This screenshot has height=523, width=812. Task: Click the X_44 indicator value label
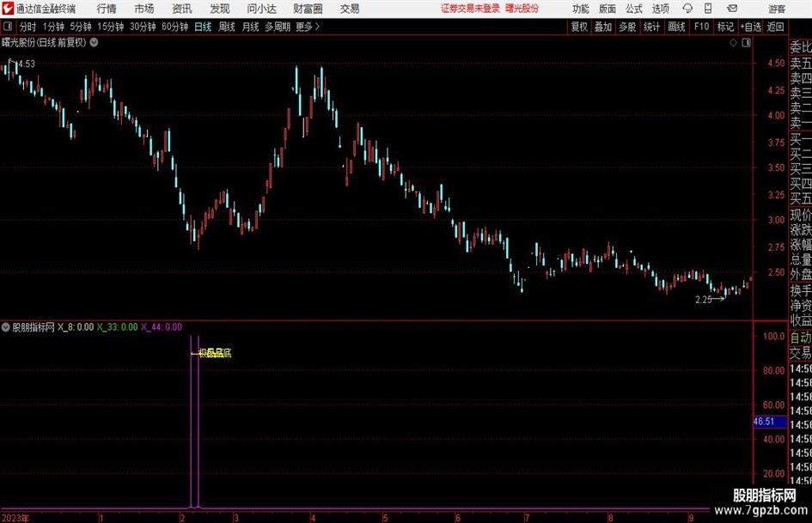(162, 326)
